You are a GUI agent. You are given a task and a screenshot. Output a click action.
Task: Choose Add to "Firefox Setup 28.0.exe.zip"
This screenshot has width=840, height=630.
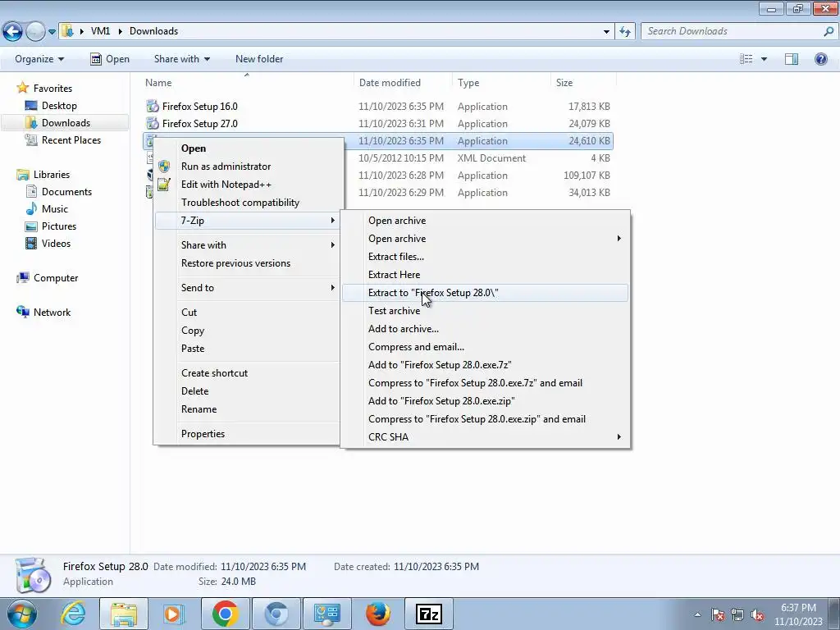point(486,401)
